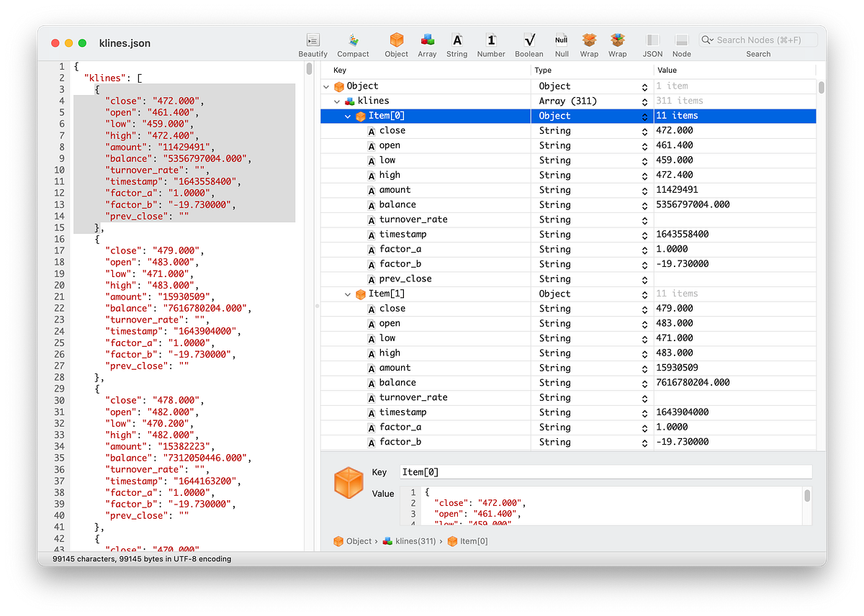Select the balance key under Item[1]

[398, 382]
